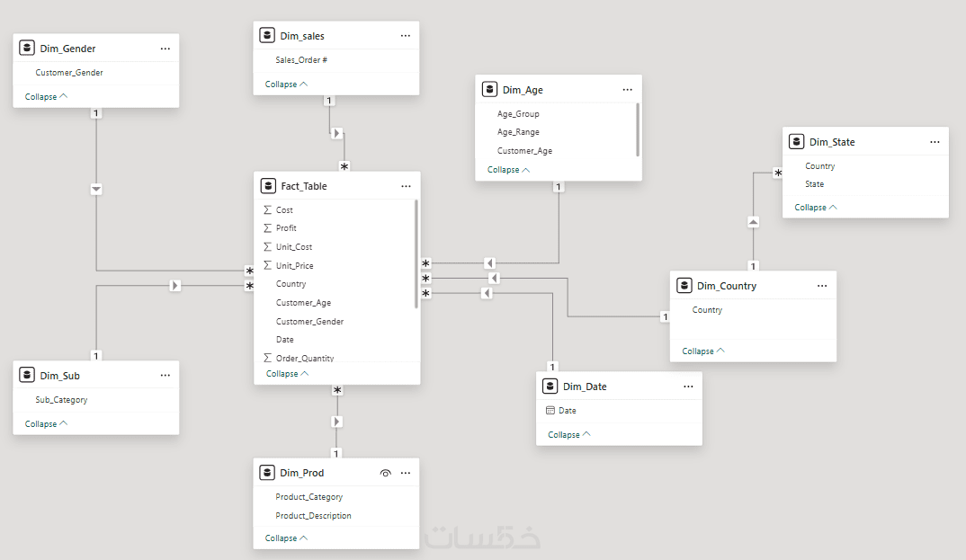Collapse the Dim_Date table card
The width and height of the screenshot is (966, 560).
(x=569, y=435)
